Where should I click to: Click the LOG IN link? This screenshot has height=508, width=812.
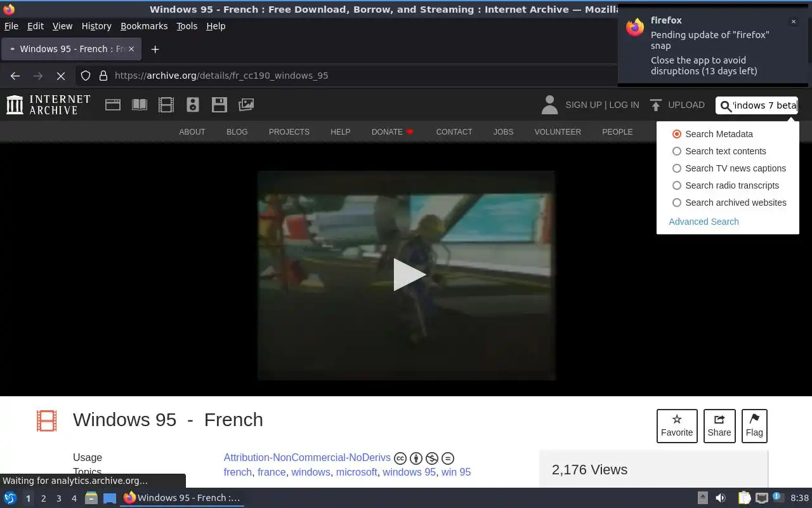pyautogui.click(x=624, y=105)
